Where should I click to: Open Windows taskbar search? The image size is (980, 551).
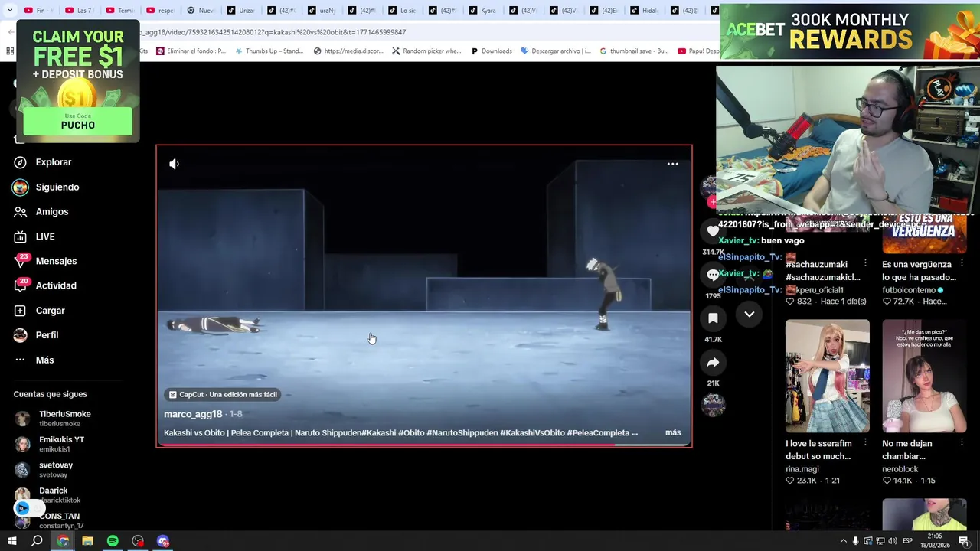[x=37, y=541]
